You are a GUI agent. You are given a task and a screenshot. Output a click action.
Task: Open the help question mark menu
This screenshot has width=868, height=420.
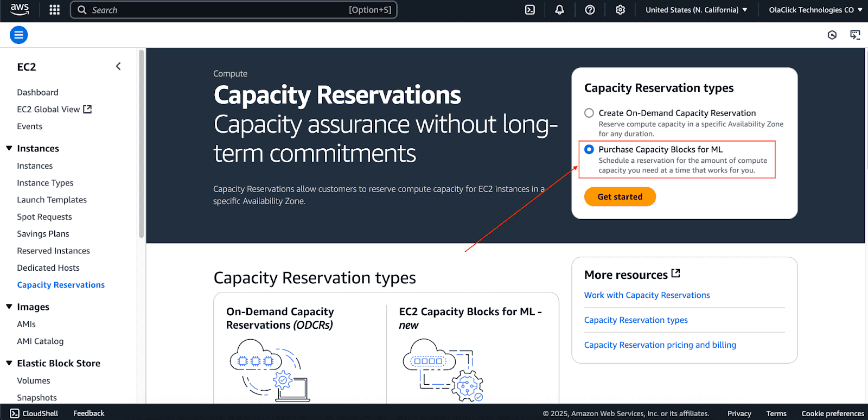coord(590,10)
